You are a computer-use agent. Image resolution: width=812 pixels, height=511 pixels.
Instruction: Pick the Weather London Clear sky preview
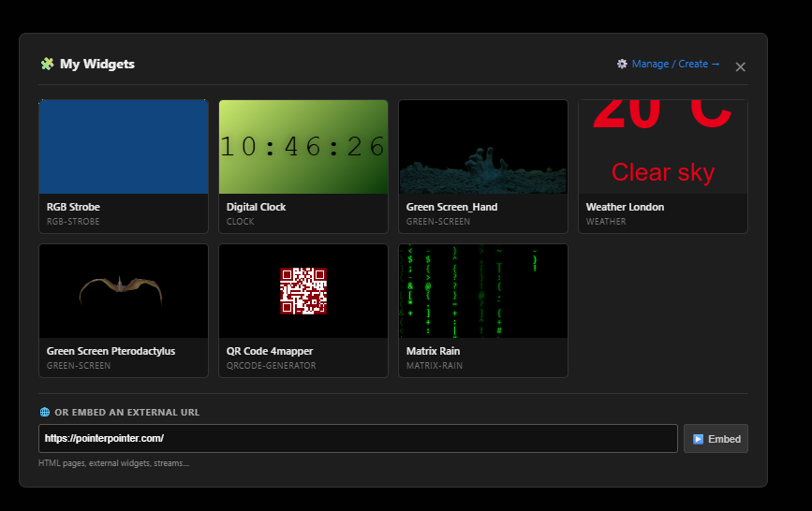tap(663, 147)
